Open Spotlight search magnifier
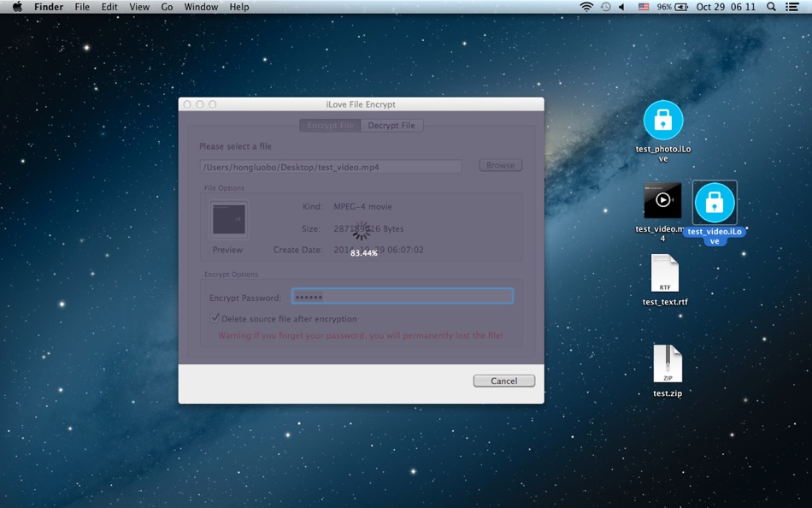This screenshot has height=508, width=812. tap(771, 7)
